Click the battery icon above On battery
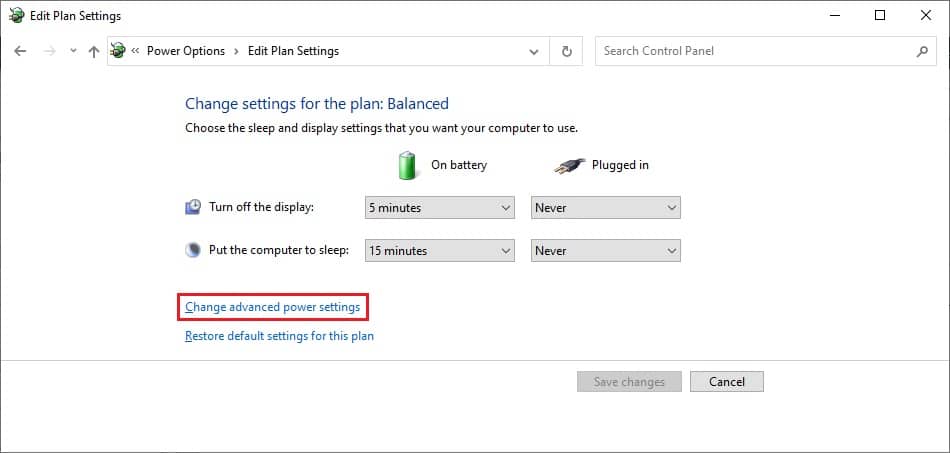 [408, 165]
